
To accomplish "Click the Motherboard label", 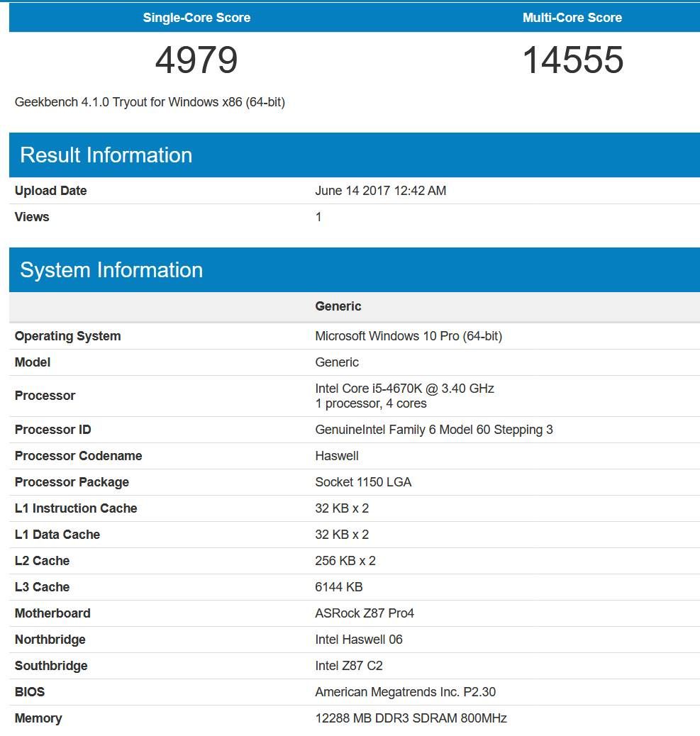I will point(52,613).
